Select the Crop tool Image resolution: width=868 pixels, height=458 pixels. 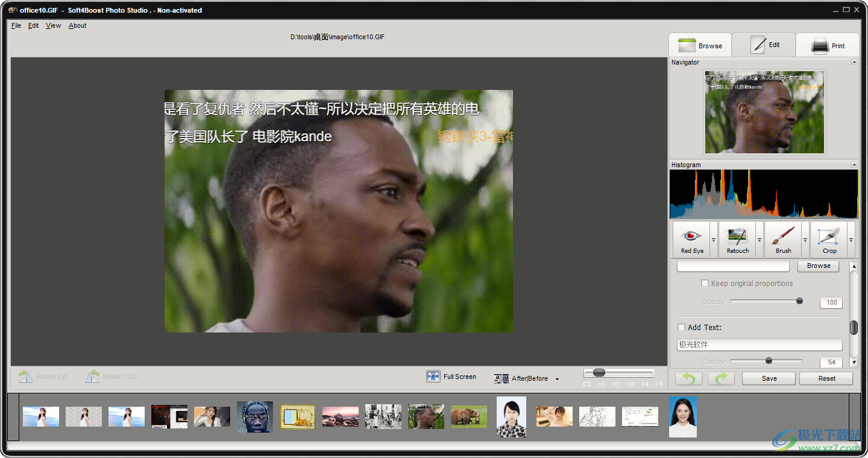coord(829,239)
